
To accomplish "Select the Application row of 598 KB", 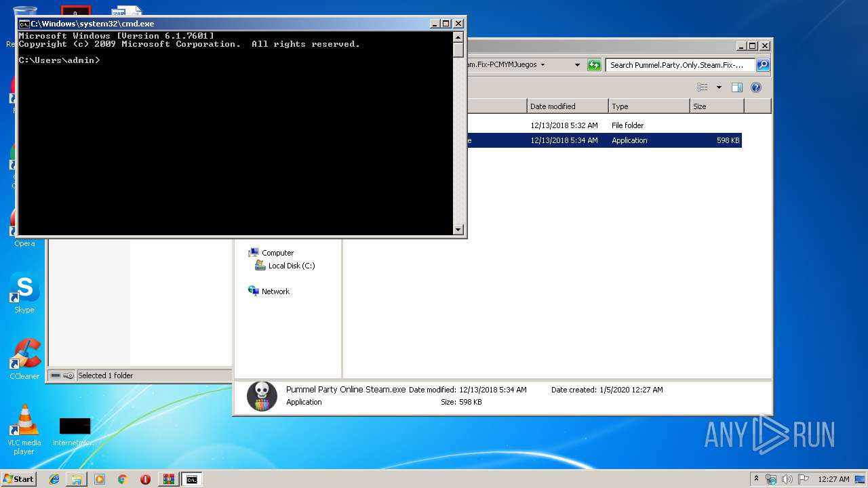I will coord(604,140).
